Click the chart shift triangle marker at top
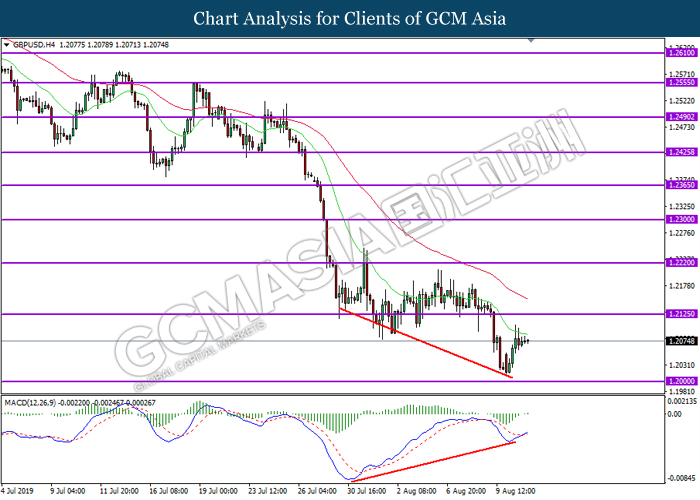The height and width of the screenshot is (500, 700). point(531,41)
